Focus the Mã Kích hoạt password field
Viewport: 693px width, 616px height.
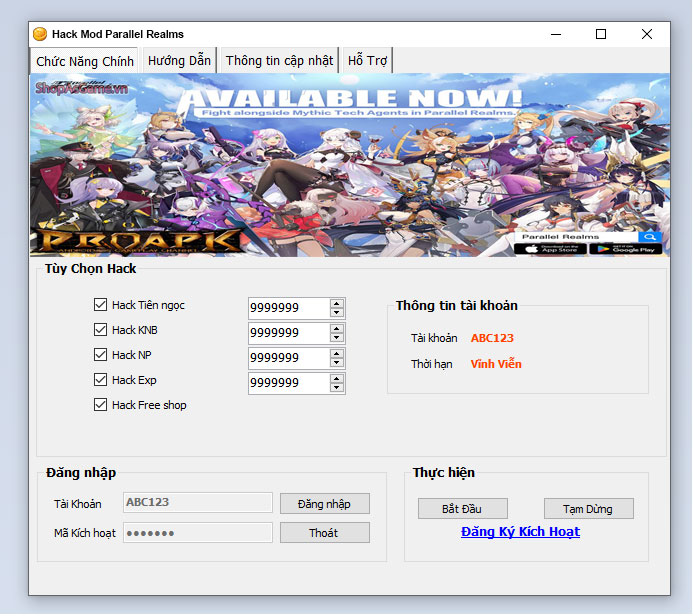(198, 533)
